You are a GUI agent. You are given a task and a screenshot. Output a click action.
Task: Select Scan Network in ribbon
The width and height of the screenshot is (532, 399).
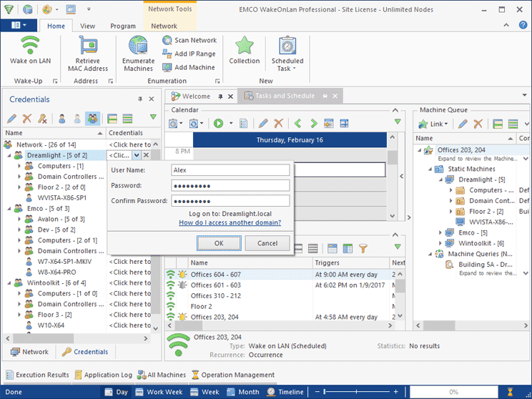point(189,41)
